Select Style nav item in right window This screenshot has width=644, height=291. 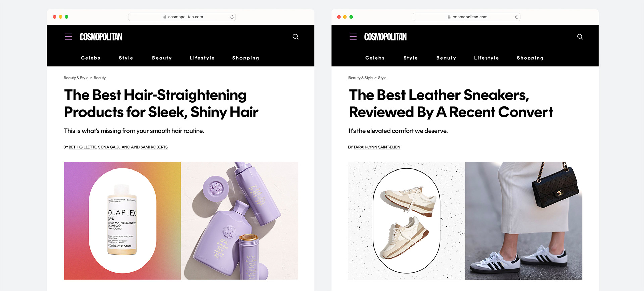point(411,58)
